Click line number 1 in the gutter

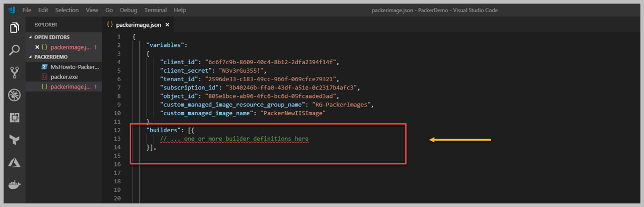pos(119,36)
